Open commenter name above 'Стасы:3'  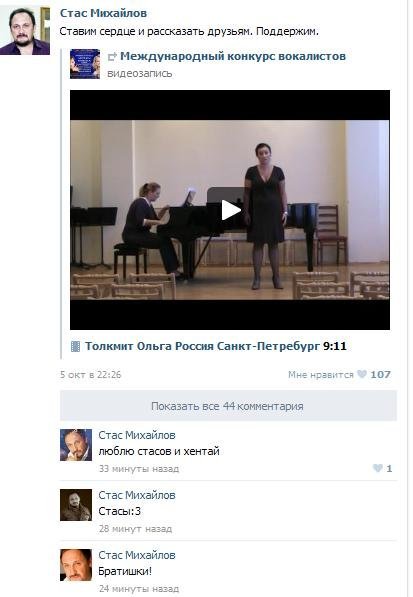137,495
